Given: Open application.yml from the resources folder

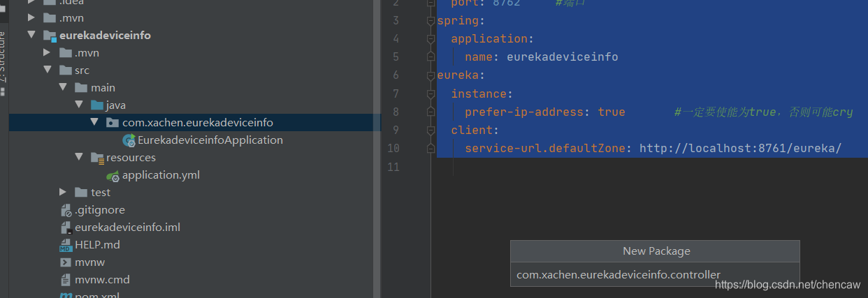Looking at the screenshot, I should [161, 174].
